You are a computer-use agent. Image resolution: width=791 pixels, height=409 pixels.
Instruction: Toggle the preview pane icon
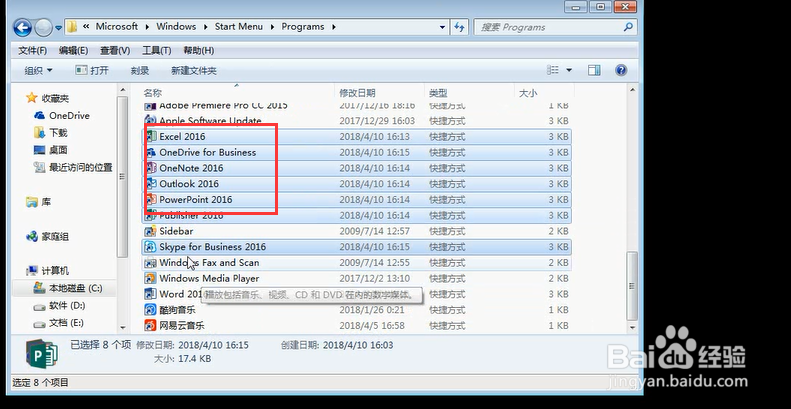click(594, 70)
